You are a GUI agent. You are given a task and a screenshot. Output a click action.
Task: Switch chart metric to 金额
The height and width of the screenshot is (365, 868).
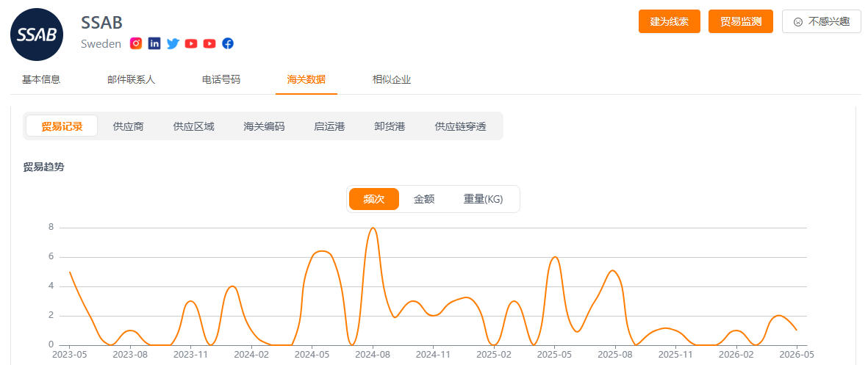pos(424,199)
